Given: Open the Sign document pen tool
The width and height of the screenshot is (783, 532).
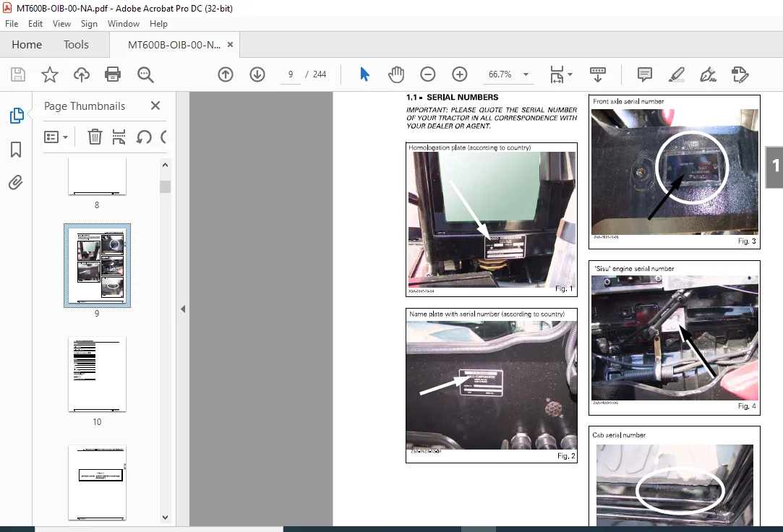Looking at the screenshot, I should (x=708, y=74).
